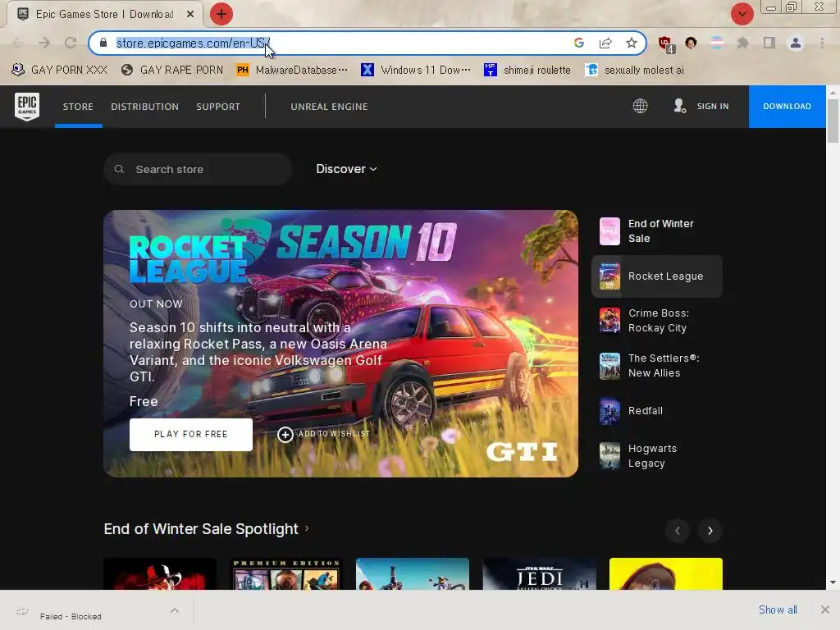840x630 pixels.
Task: Open the MalwareDatabase bookmark
Action: coord(293,71)
